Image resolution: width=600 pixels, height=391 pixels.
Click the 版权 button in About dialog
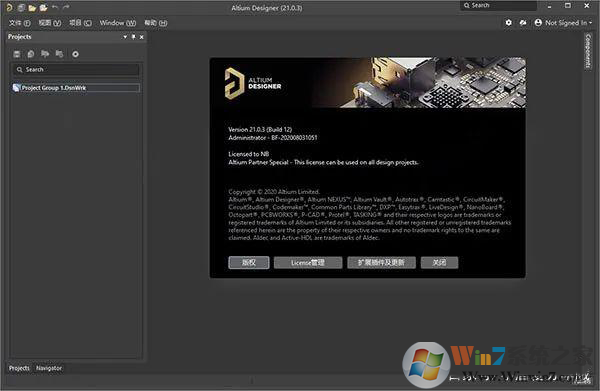249,262
